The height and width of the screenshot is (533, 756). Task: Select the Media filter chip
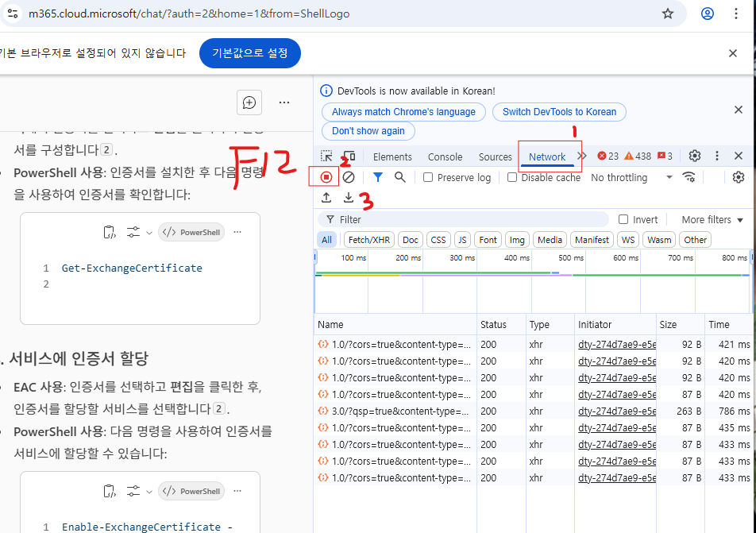pos(550,240)
